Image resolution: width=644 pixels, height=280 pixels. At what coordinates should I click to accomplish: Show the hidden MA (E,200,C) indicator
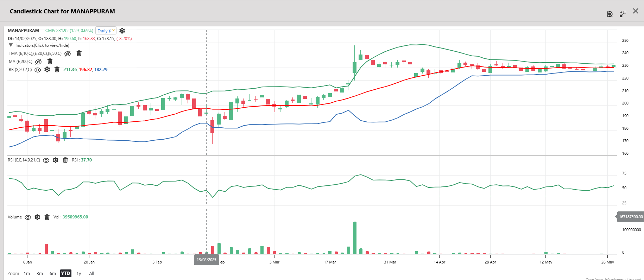click(x=39, y=62)
